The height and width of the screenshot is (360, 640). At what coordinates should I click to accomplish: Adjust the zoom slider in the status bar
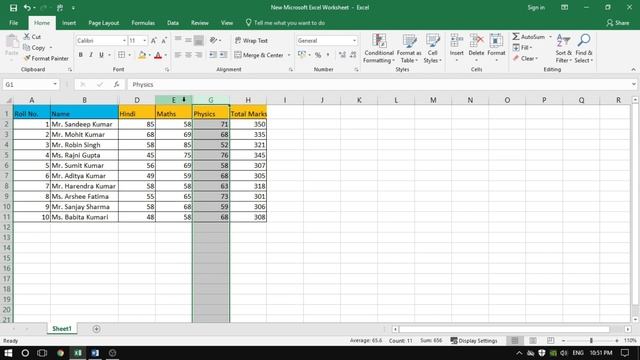pos(591,340)
